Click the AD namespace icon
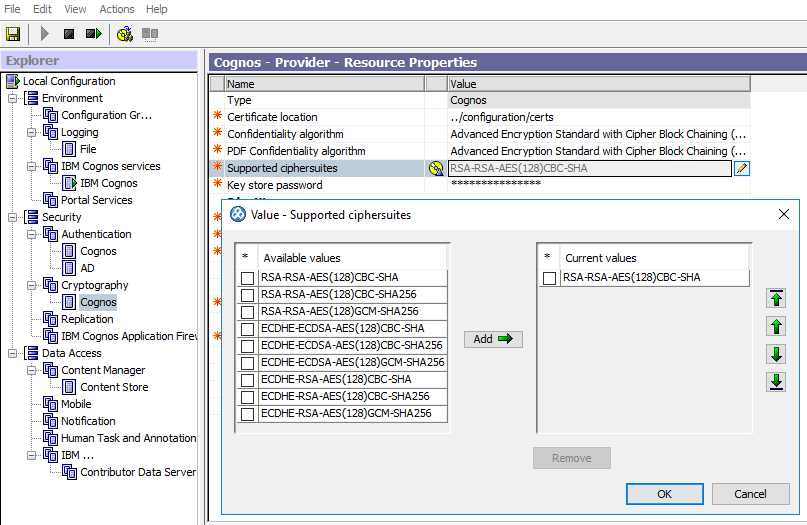Viewport: 807px width, 525px height. pos(69,268)
